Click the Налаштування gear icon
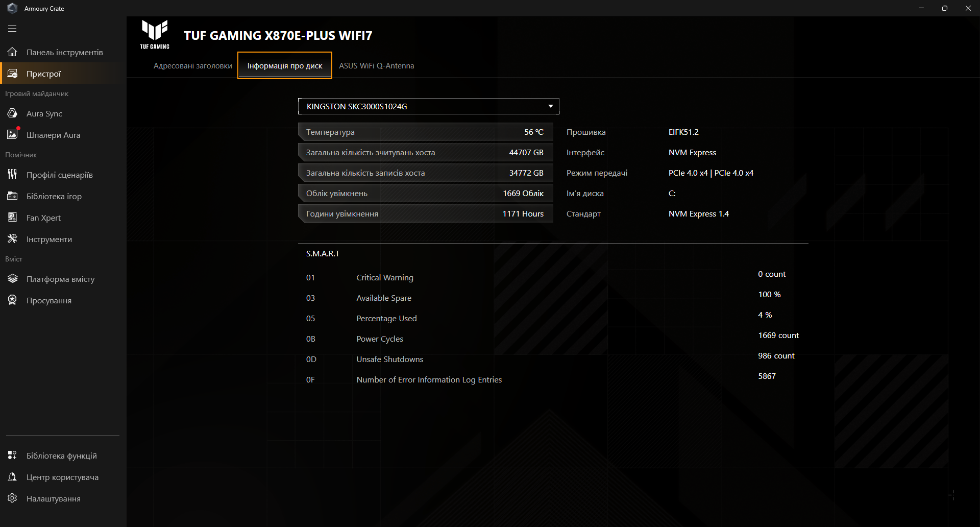Viewport: 980px width, 527px height. pos(12,498)
